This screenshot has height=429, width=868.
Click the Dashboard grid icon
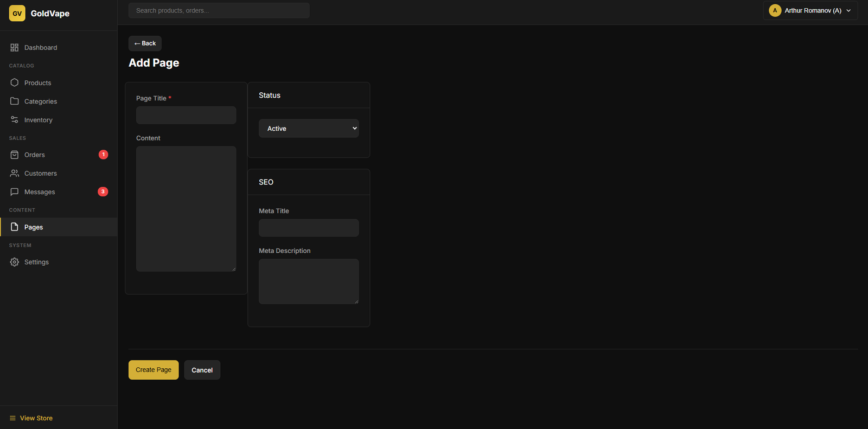pos(15,48)
